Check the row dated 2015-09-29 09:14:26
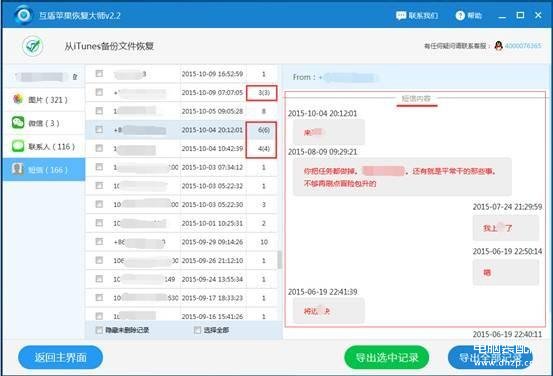 [99, 242]
